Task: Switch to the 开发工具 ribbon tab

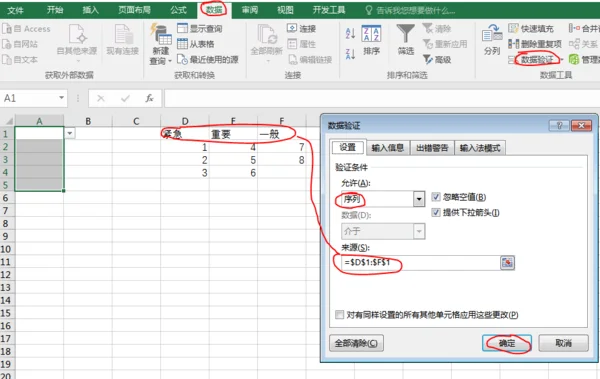Action: 329,10
